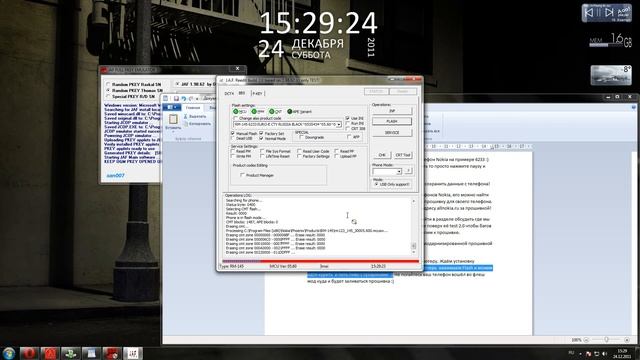Open the weather gadget thumbnail

pyautogui.click(x=611, y=75)
